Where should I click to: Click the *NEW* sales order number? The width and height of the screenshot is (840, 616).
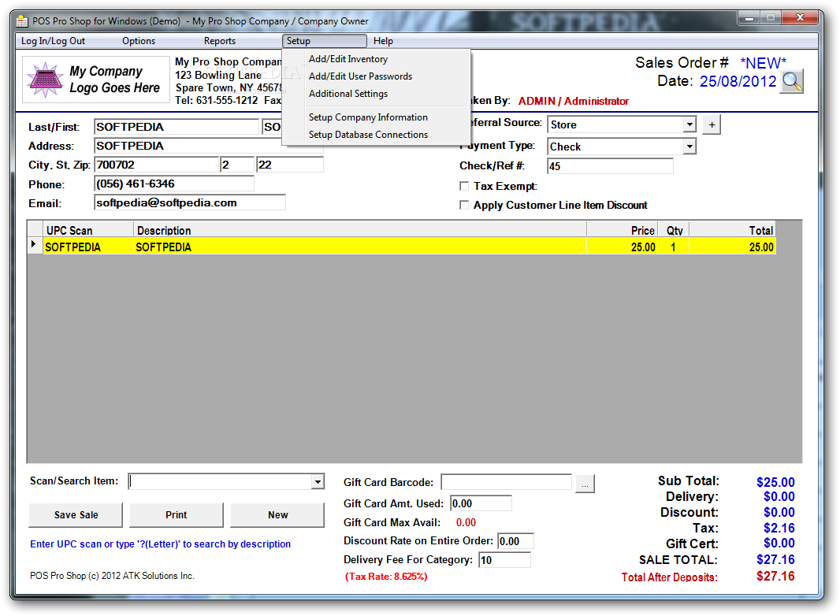click(764, 63)
